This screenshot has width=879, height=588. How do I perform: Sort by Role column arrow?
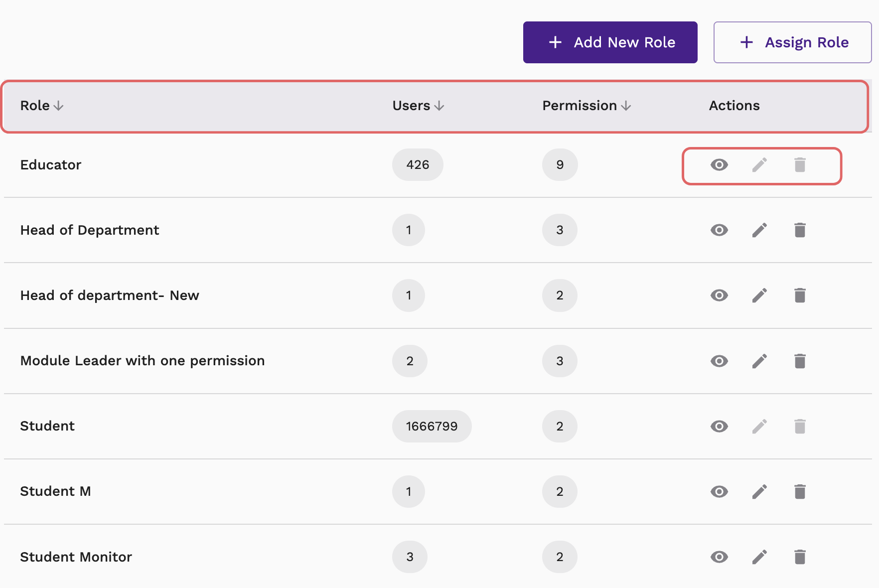[58, 106]
